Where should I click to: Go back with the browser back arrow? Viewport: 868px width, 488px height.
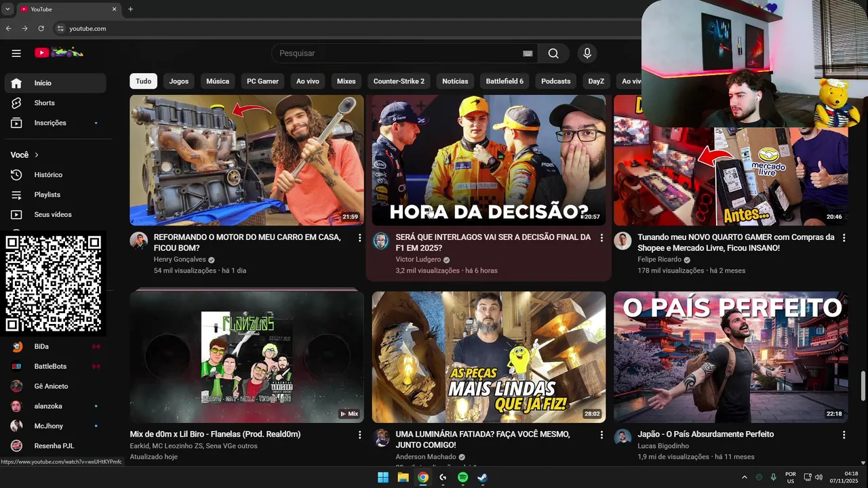pyautogui.click(x=8, y=28)
